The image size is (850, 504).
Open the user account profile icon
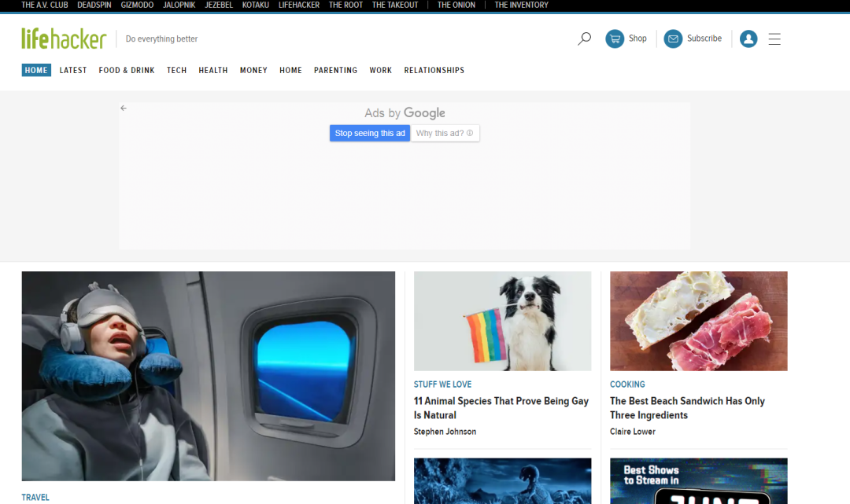(748, 39)
